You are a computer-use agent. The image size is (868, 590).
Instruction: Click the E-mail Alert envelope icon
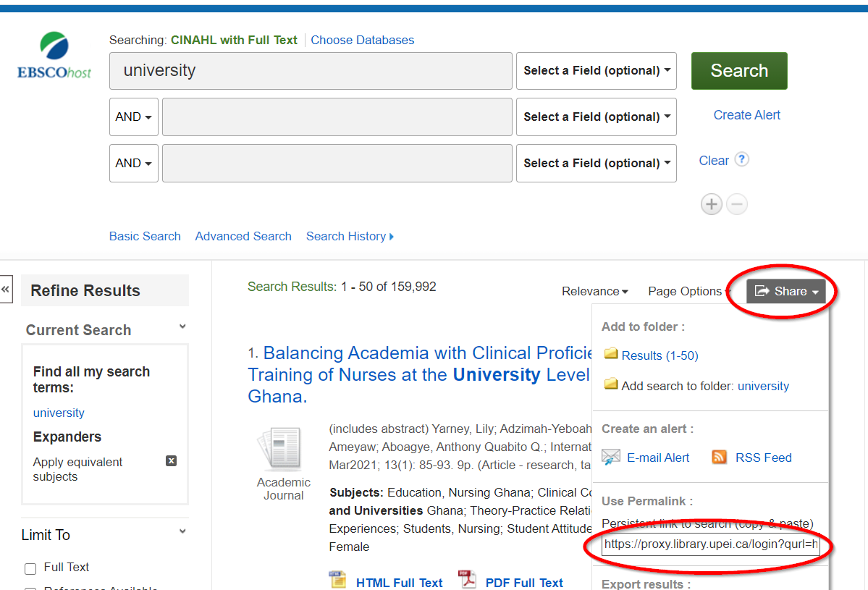611,458
